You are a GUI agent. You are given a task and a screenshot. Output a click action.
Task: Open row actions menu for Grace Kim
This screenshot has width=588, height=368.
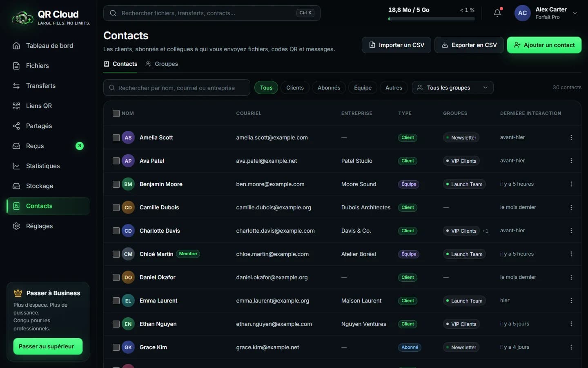571,347
